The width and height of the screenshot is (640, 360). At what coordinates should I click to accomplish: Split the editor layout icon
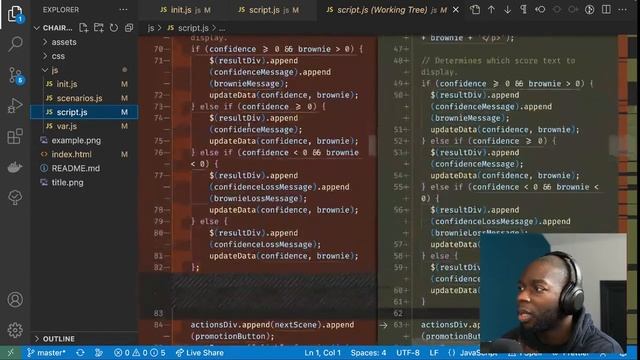[606, 9]
